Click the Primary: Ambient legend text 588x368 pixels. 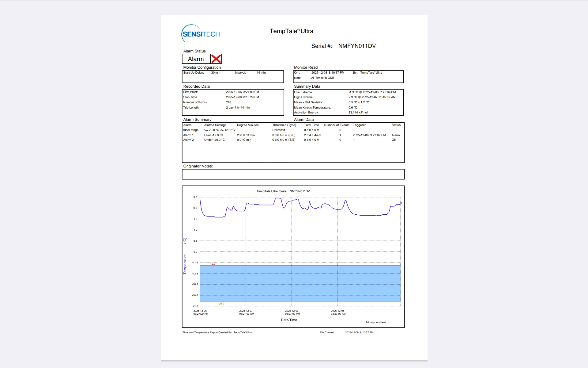(x=375, y=322)
